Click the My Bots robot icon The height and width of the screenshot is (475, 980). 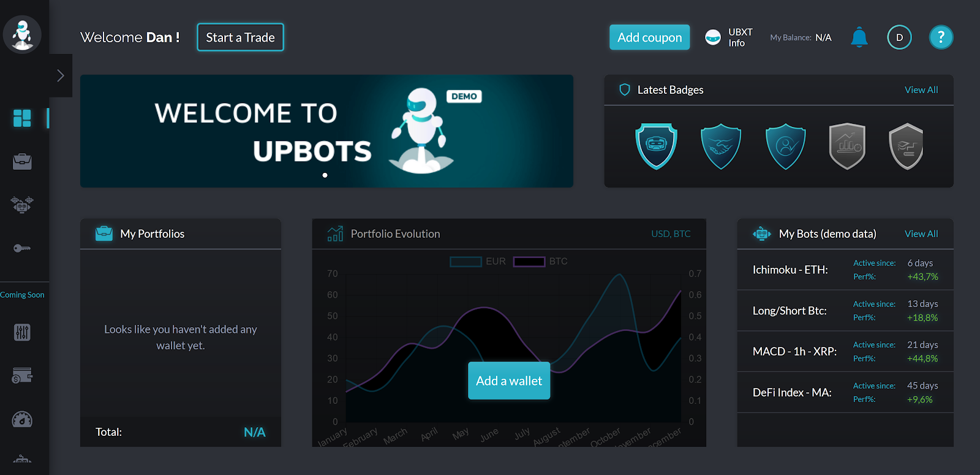(762, 234)
